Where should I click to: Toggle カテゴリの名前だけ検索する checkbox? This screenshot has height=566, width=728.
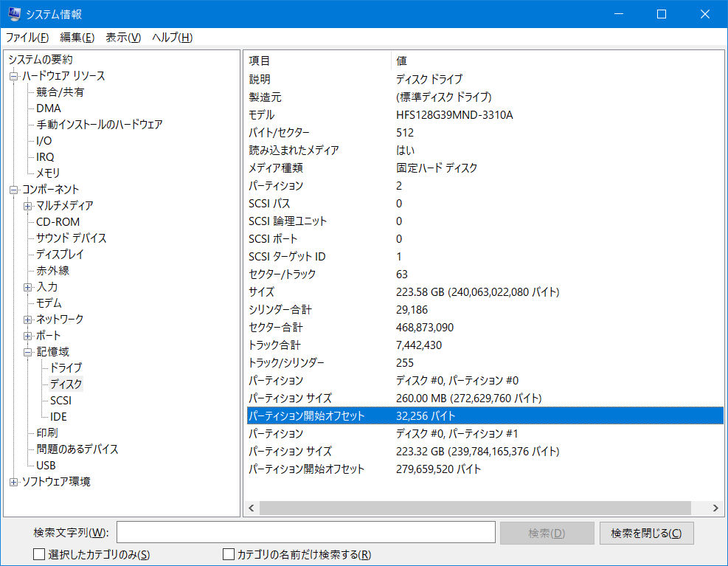click(x=229, y=554)
